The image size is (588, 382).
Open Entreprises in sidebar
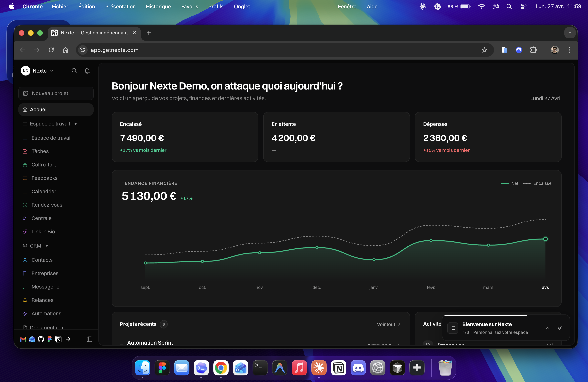pyautogui.click(x=56, y=274)
